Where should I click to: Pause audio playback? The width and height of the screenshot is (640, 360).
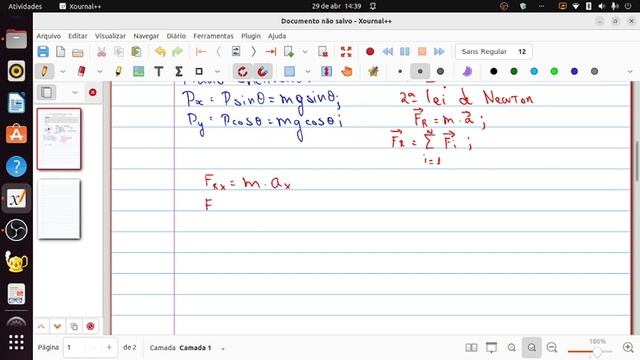point(404,51)
